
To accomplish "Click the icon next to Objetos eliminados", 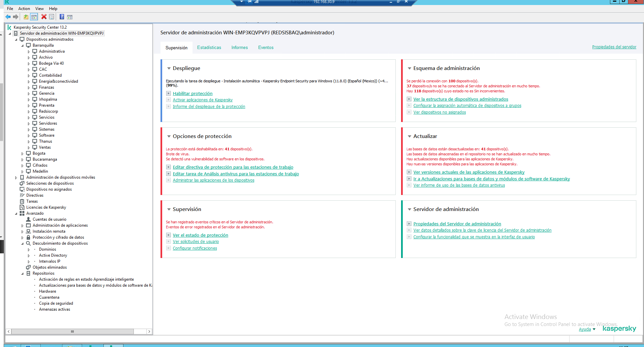I will point(28,267).
